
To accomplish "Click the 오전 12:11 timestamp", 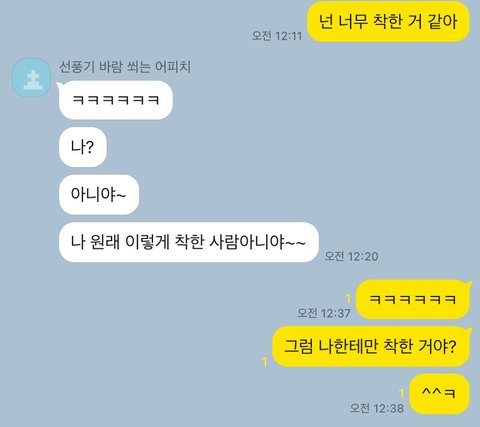I will (277, 36).
